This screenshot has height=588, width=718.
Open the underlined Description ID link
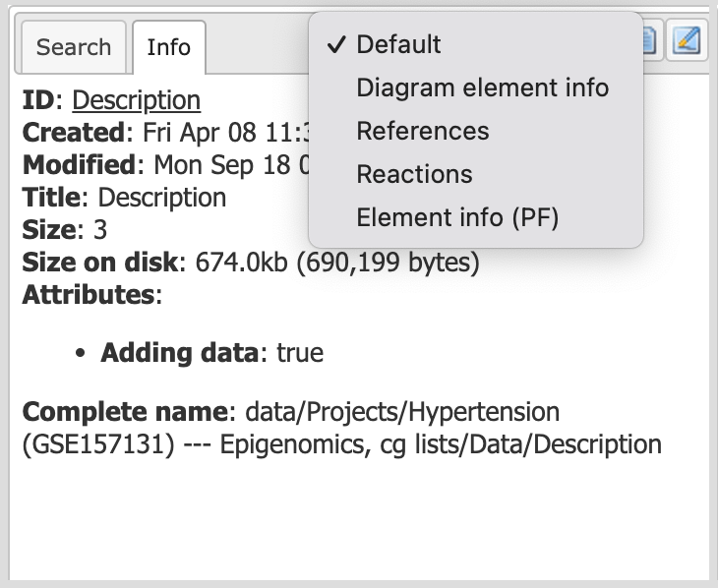point(137,100)
